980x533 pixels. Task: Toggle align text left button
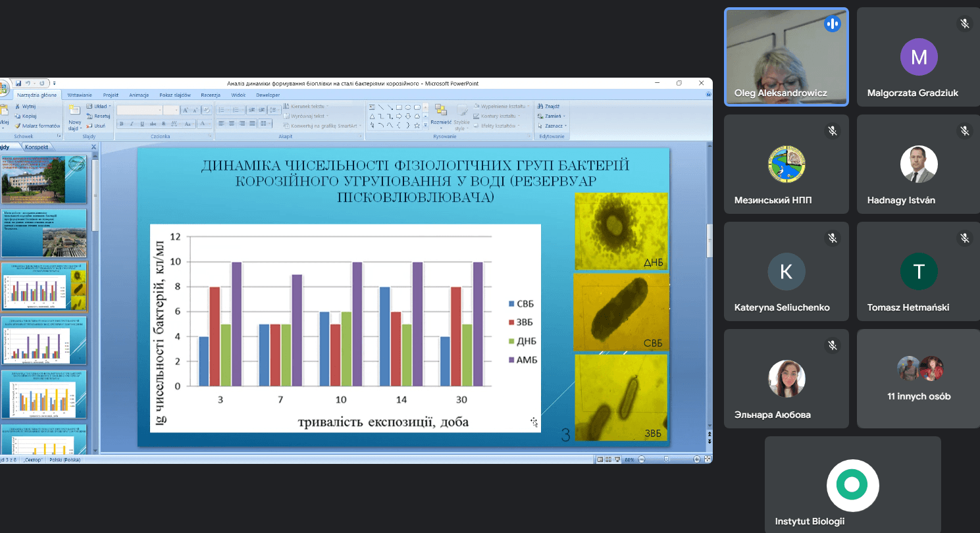221,124
